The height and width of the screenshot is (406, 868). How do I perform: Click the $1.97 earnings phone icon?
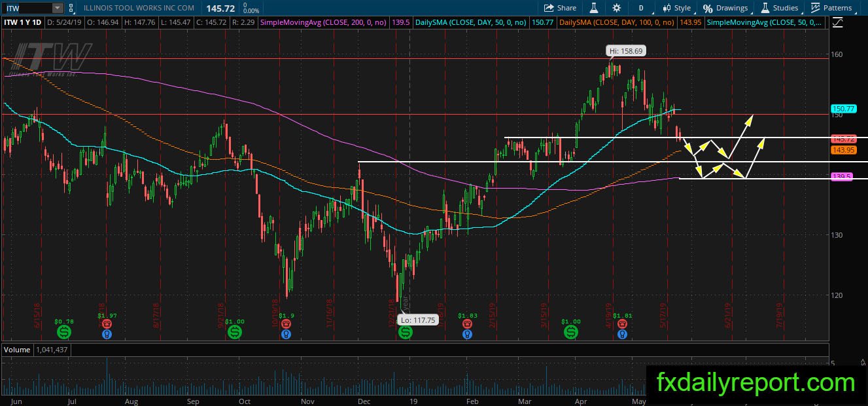[x=107, y=323]
